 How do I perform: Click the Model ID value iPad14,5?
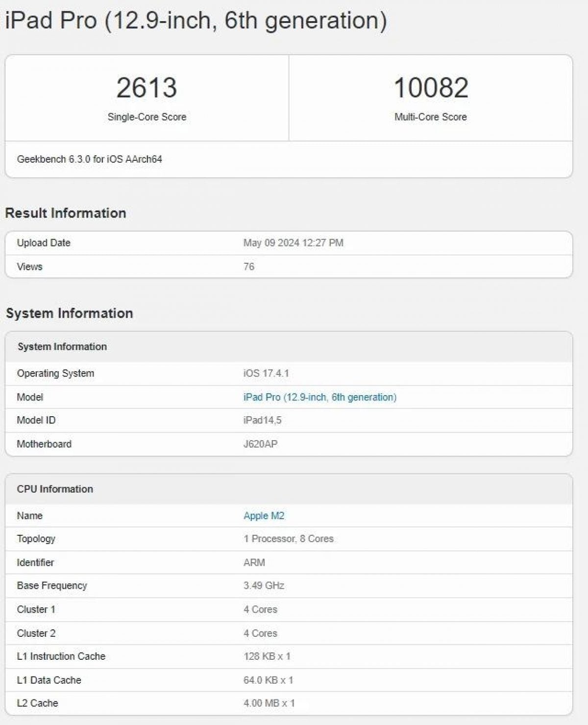[x=262, y=420]
